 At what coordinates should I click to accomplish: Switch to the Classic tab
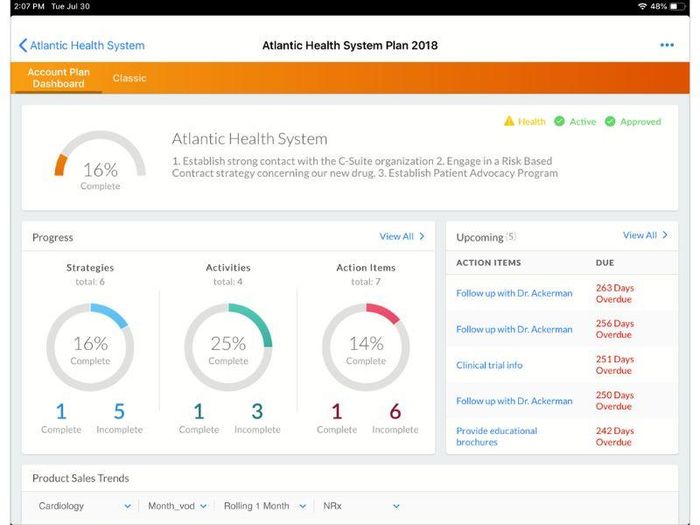[129, 78]
